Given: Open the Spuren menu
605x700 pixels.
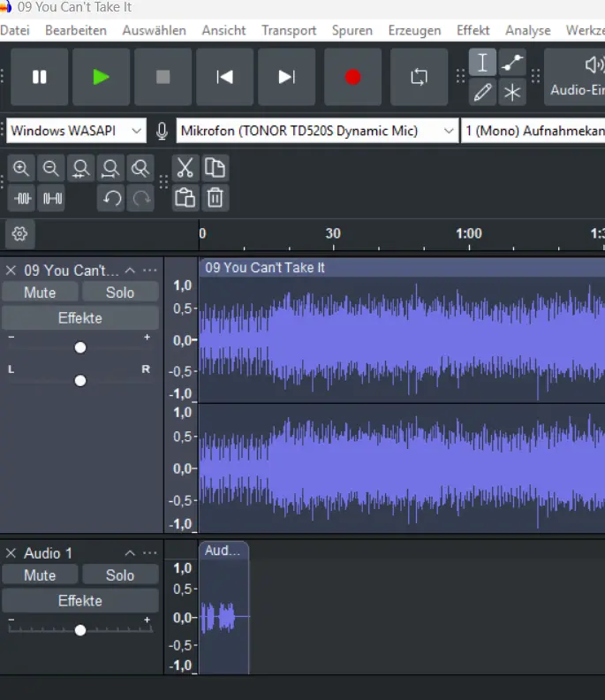Looking at the screenshot, I should point(352,30).
